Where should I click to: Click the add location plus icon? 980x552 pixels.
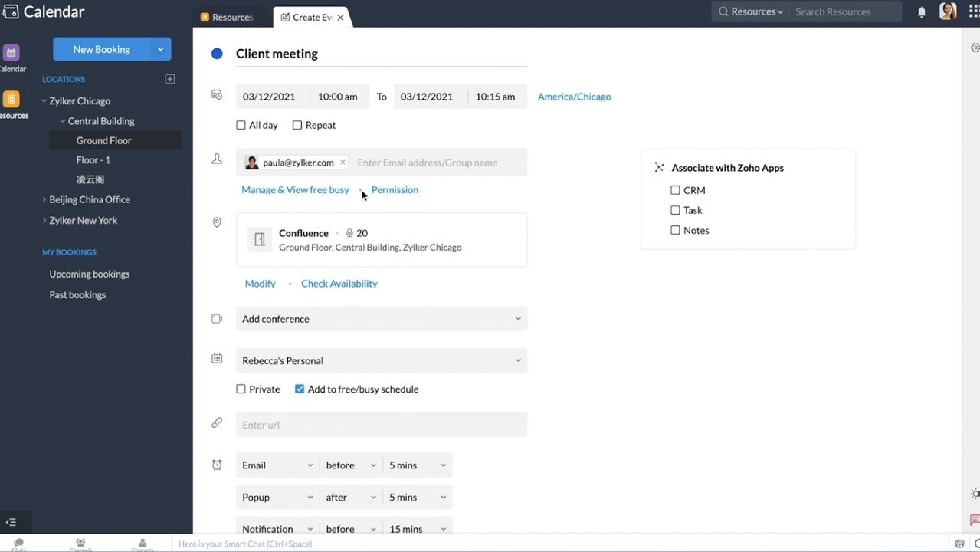pos(170,79)
